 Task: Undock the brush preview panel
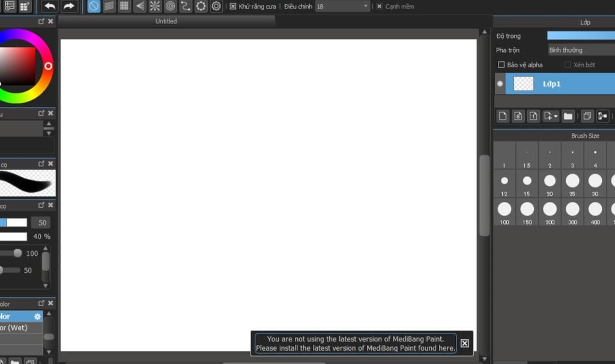tap(41, 163)
